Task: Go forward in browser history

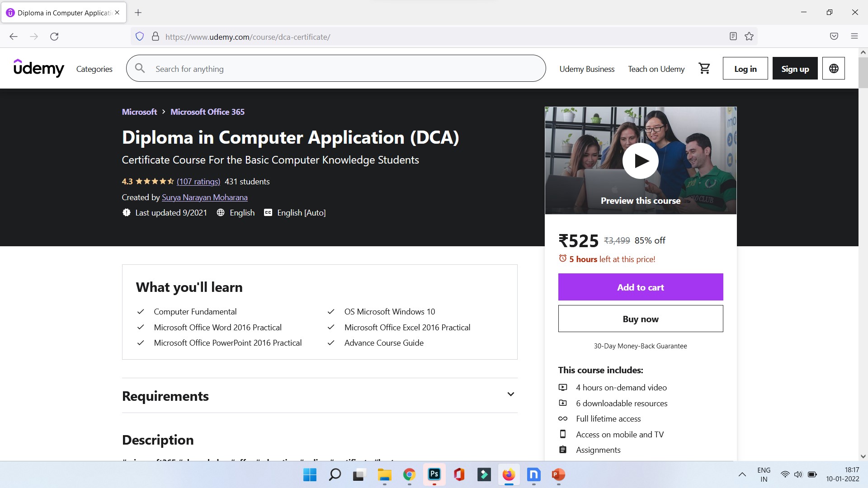Action: click(x=34, y=37)
